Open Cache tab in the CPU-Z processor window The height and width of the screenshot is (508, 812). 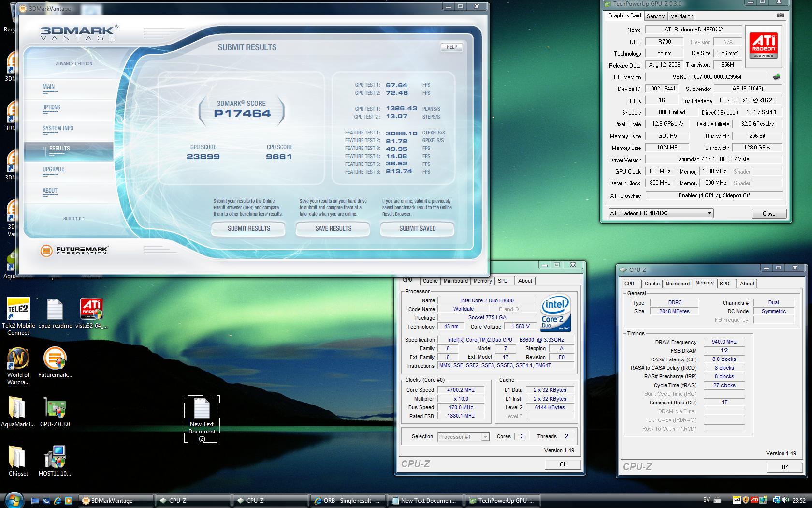coord(430,281)
